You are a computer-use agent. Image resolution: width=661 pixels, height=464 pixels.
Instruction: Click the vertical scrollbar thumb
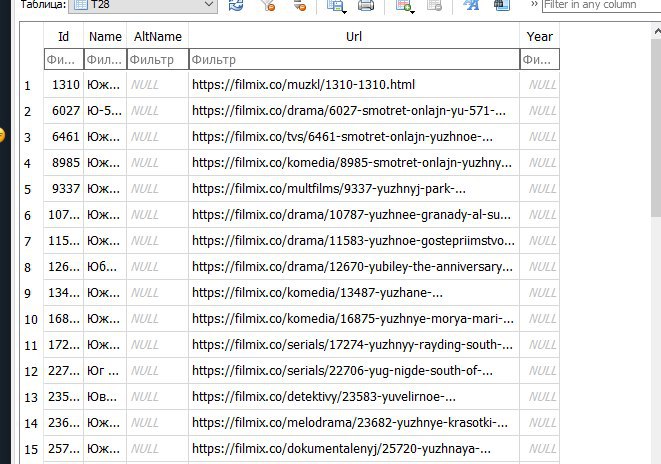coord(656,128)
